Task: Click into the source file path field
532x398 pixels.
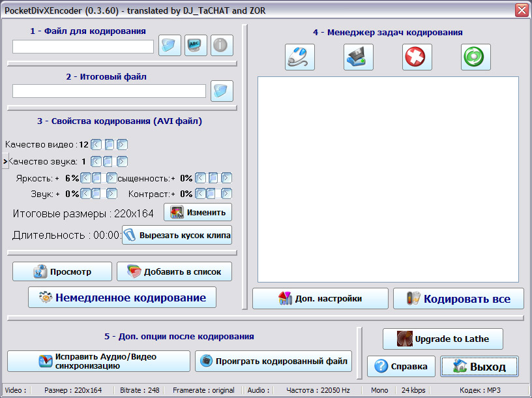Action: tap(83, 46)
